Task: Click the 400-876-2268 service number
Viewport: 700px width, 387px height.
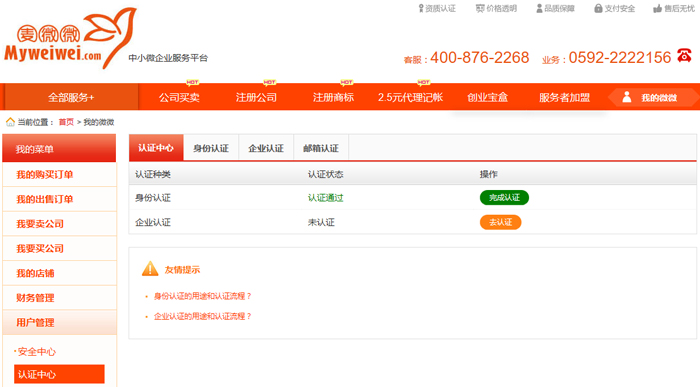Action: (x=479, y=57)
